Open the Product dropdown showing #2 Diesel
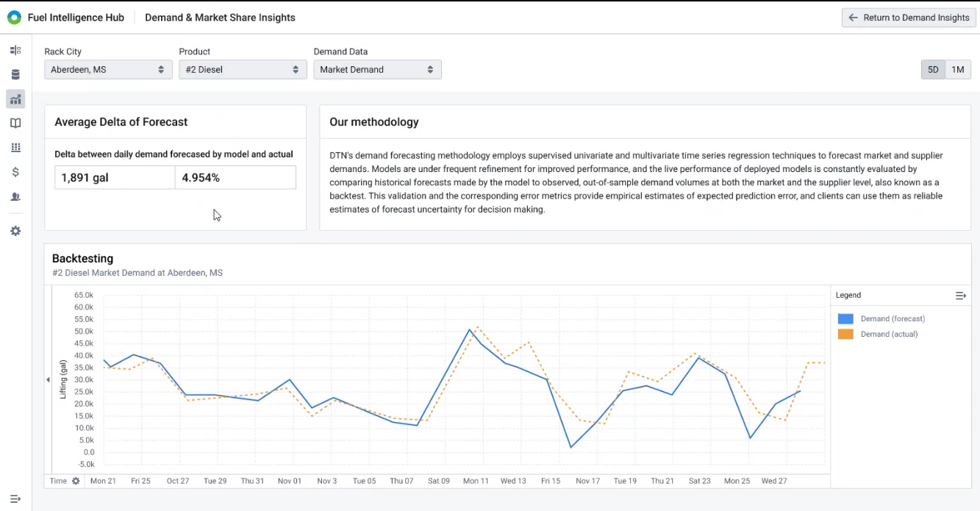This screenshot has width=980, height=511. [243, 70]
